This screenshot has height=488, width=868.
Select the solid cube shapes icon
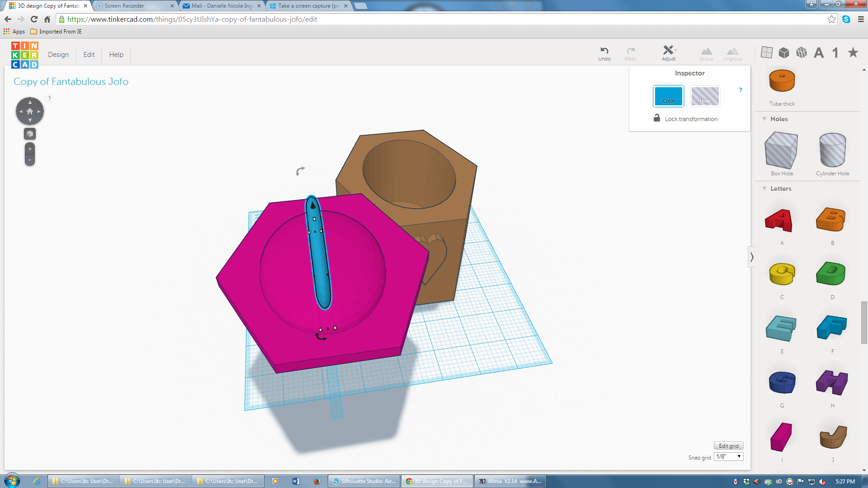tap(784, 52)
